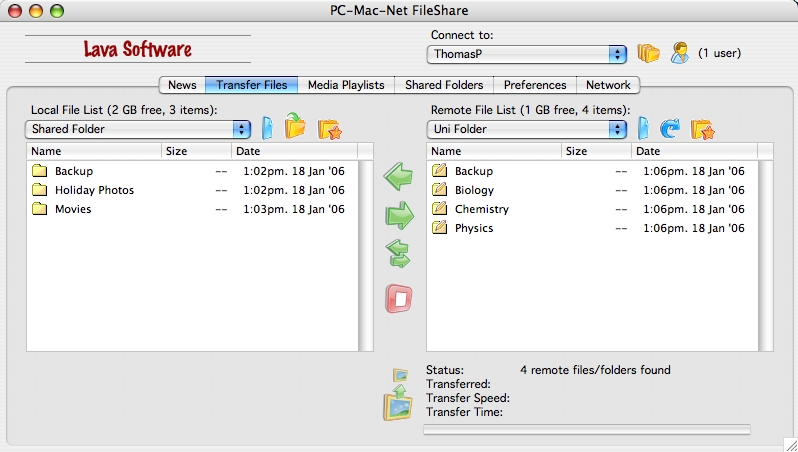This screenshot has width=798, height=452.
Task: Click the local favorites folder star icon
Action: [x=329, y=129]
